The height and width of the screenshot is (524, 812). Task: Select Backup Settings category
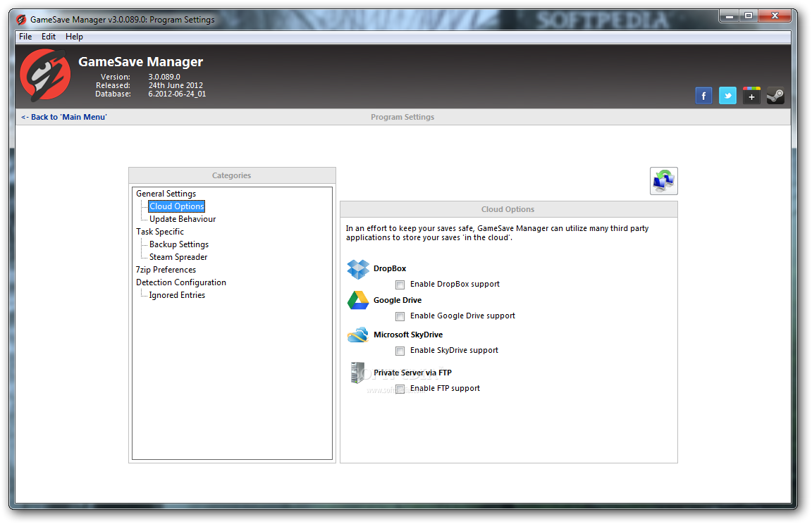click(178, 244)
